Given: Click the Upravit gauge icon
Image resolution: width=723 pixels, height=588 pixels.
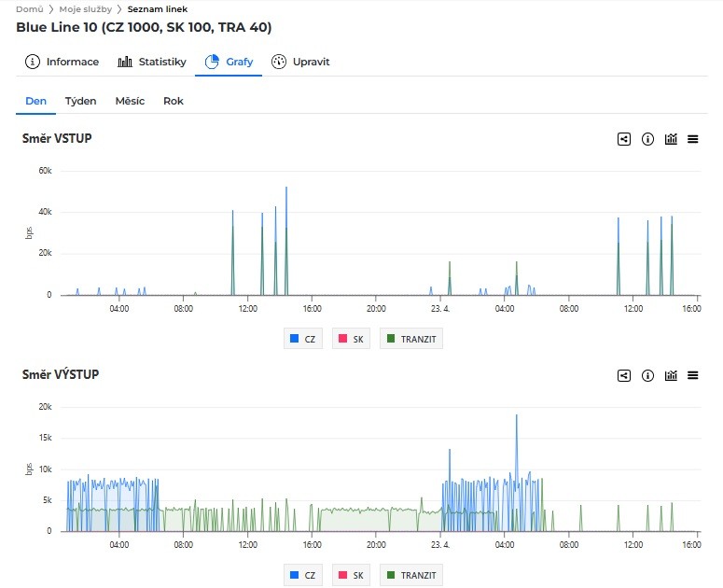Looking at the screenshot, I should (x=279, y=62).
